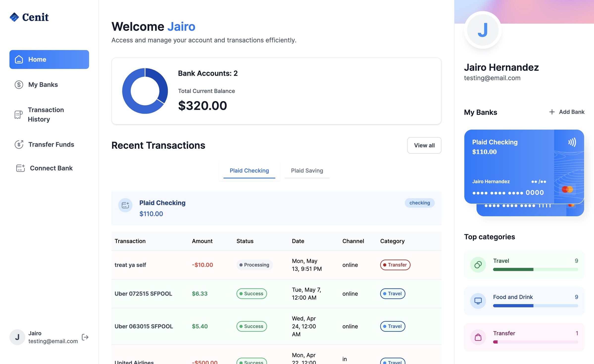Click the 'Uber 063015 SFPOOL' transaction name

click(144, 326)
